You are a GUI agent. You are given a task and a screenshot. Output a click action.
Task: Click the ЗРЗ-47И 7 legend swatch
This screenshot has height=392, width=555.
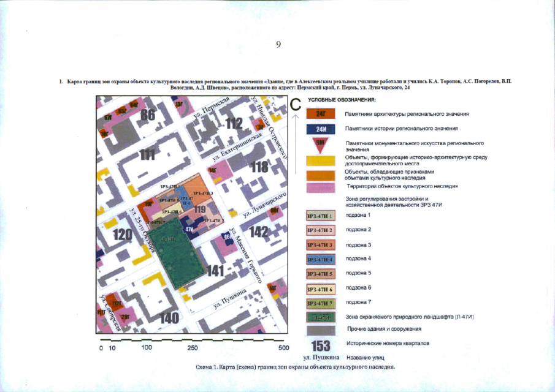pos(321,303)
